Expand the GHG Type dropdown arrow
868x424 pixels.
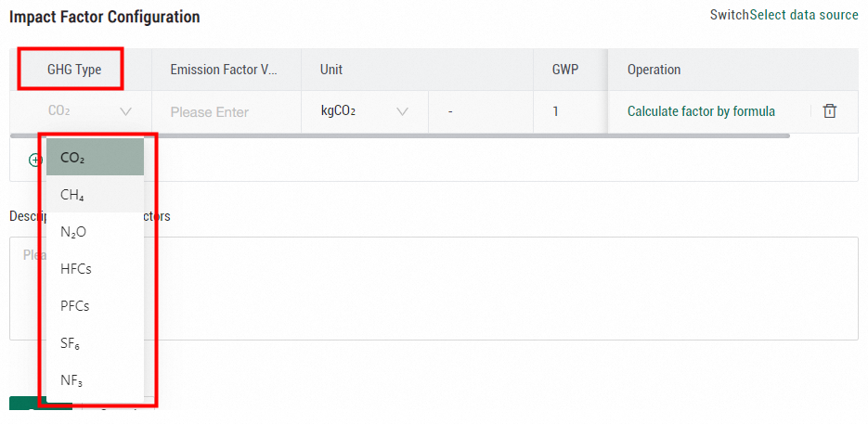(125, 111)
